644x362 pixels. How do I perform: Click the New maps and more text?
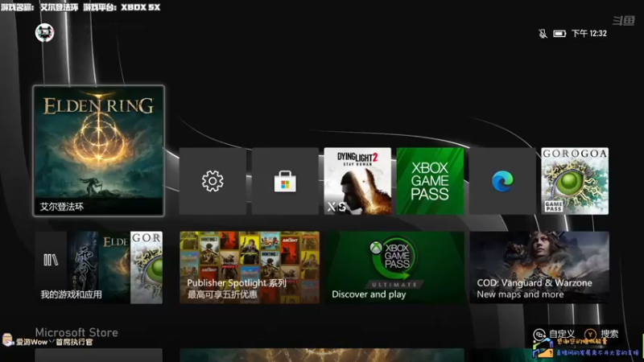[520, 294]
